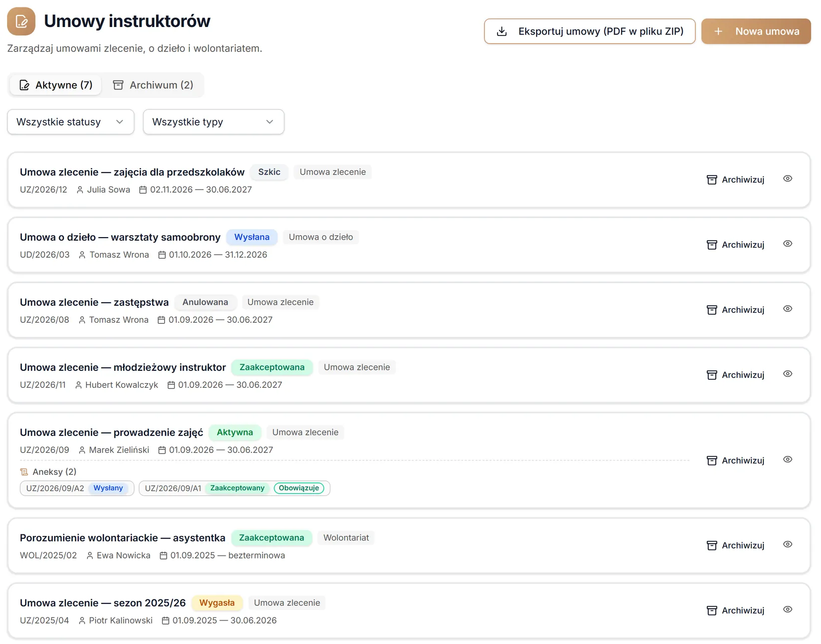Archive the przedszkolaków contract
The height and width of the screenshot is (644, 821).
point(735,180)
